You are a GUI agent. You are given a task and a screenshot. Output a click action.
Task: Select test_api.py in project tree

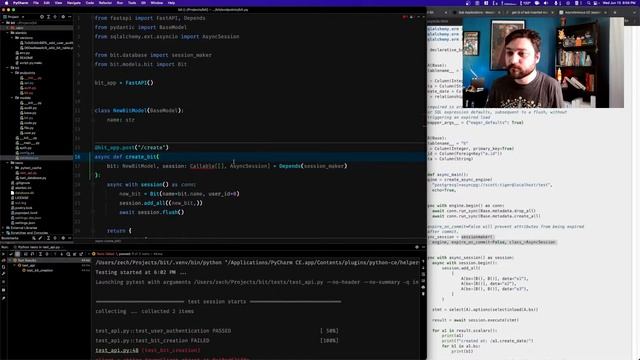pyautogui.click(x=28, y=173)
